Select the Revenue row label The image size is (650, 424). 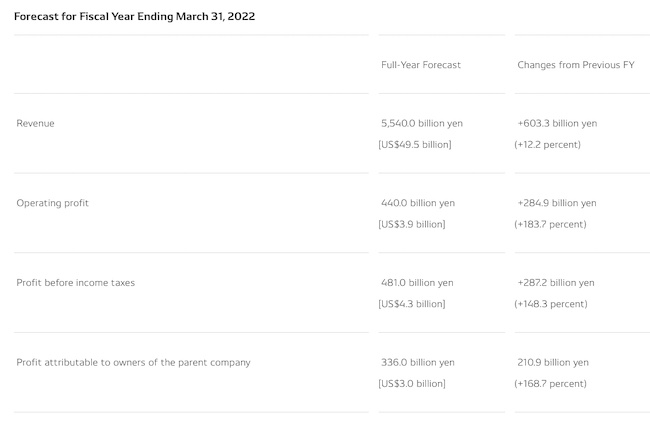click(x=36, y=123)
